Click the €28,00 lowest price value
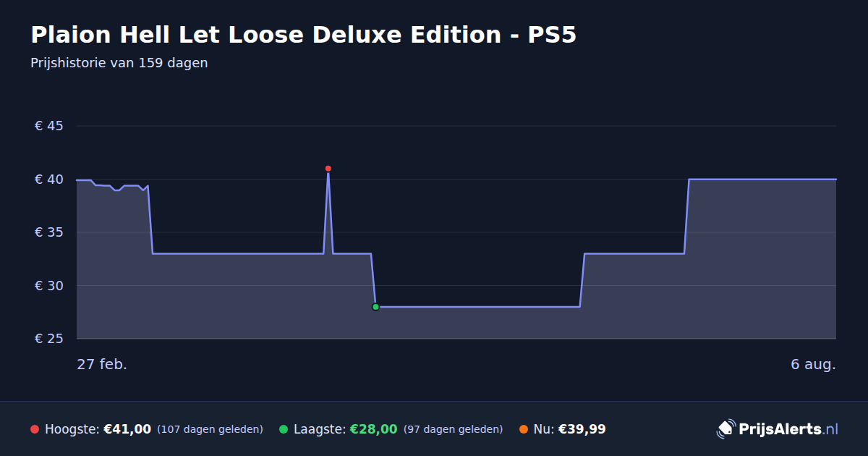 [x=374, y=429]
